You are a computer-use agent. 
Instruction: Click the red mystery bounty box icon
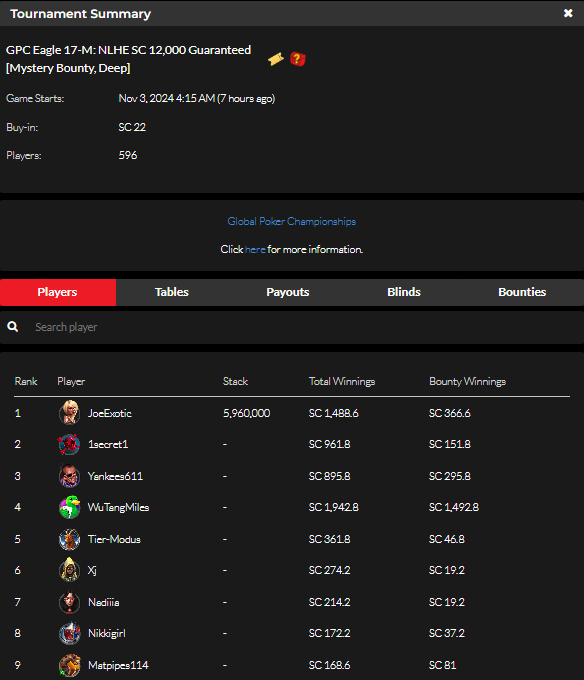click(298, 59)
